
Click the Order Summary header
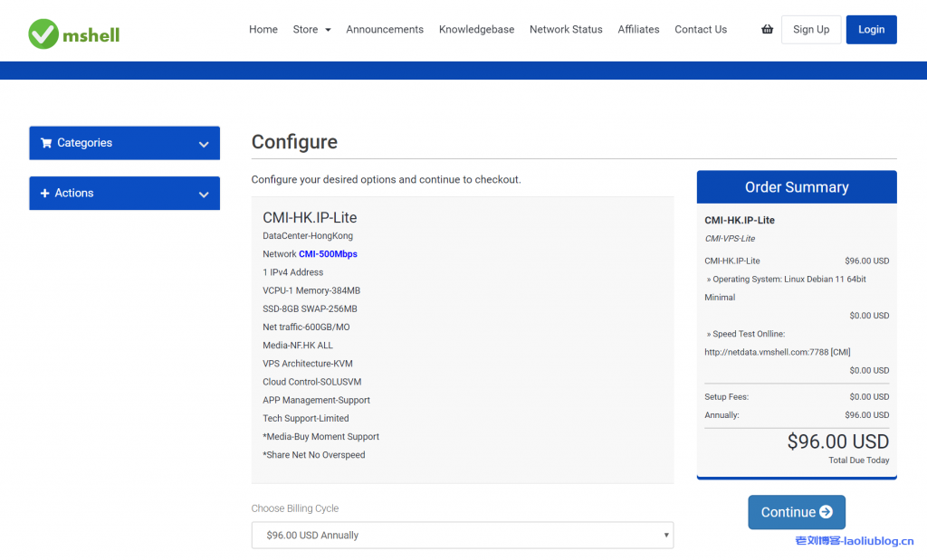coord(797,187)
